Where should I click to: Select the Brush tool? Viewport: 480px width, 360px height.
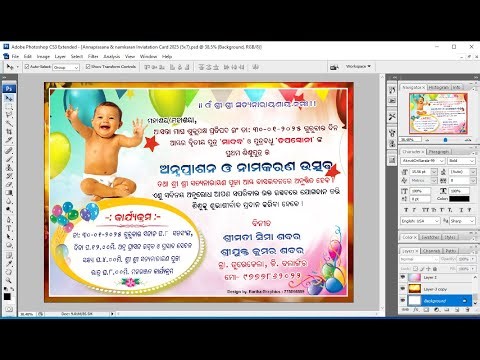[9, 159]
